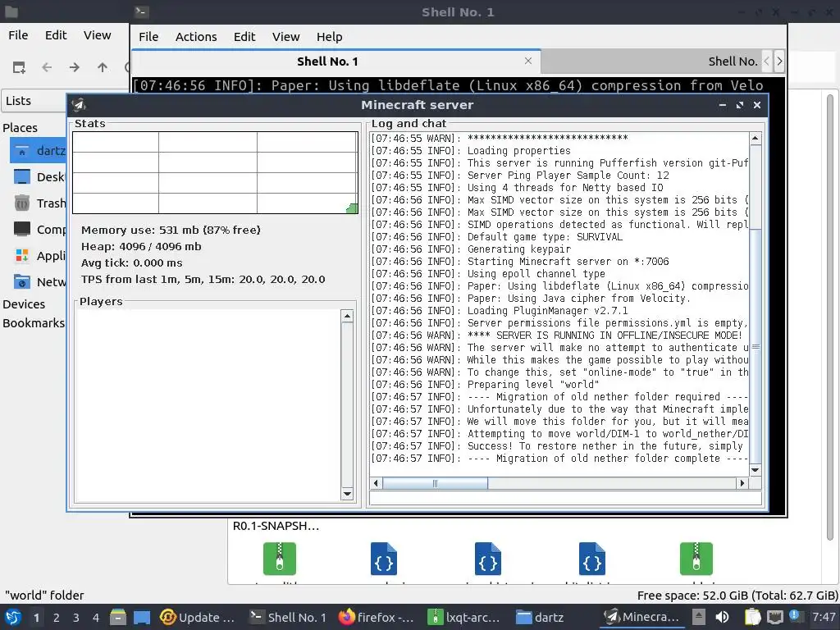Go back using file manager's left arrow

tap(47, 67)
